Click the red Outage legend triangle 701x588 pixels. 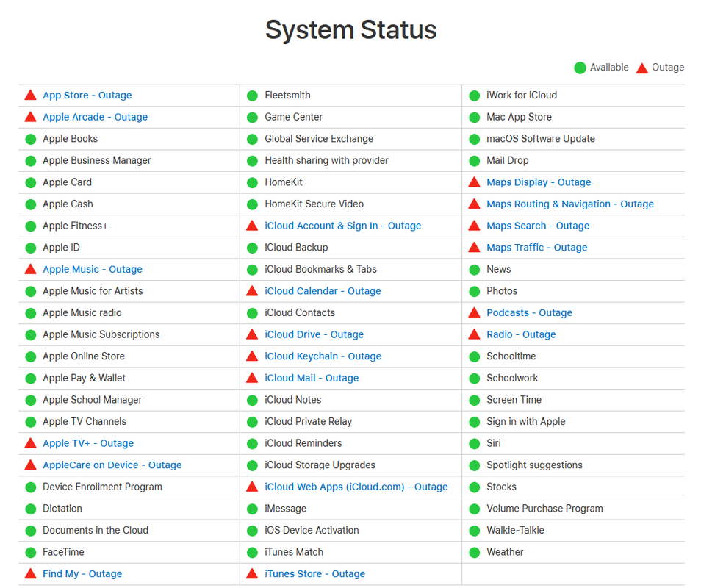click(642, 68)
